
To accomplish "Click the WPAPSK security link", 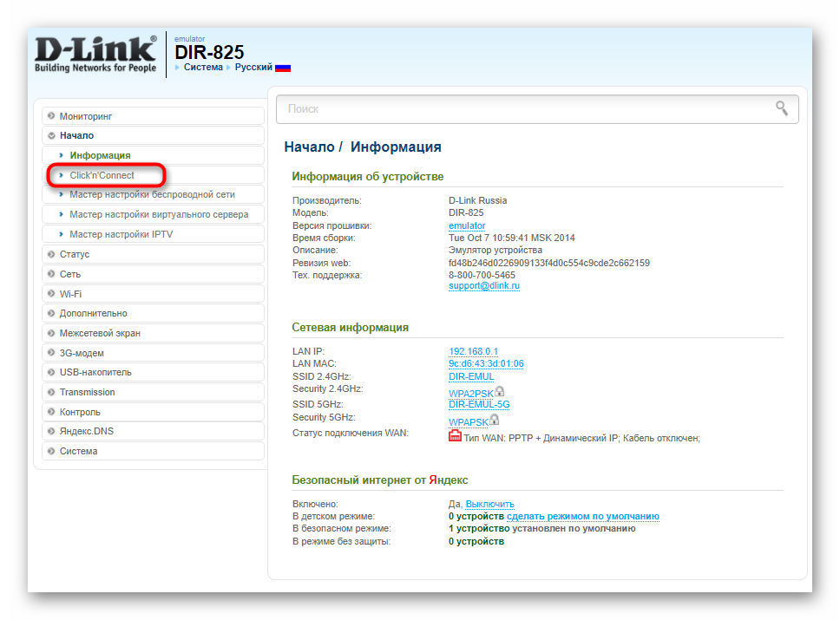I will (x=469, y=422).
